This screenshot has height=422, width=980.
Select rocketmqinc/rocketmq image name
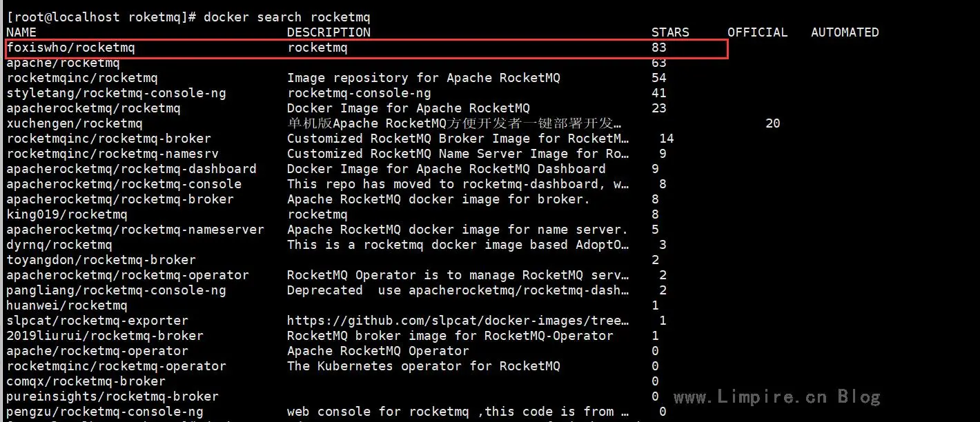pyautogui.click(x=82, y=78)
